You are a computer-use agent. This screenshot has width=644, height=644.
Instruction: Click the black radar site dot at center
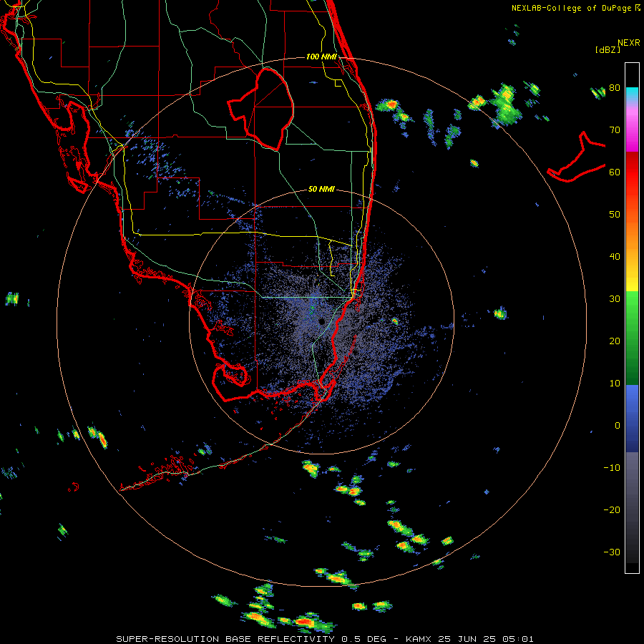pos(321,321)
